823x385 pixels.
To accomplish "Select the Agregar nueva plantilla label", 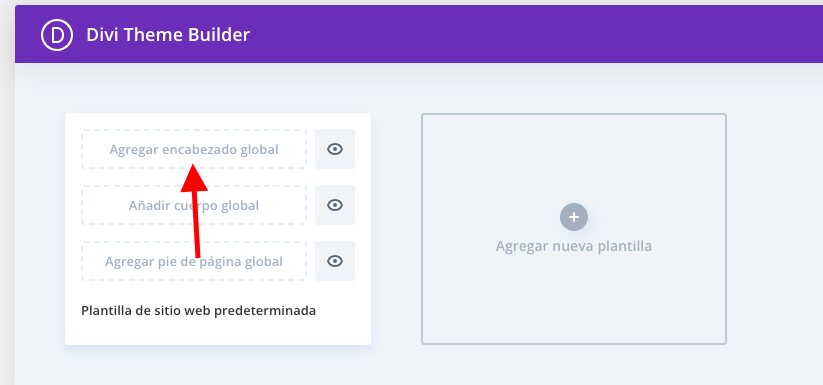I will pos(574,246).
